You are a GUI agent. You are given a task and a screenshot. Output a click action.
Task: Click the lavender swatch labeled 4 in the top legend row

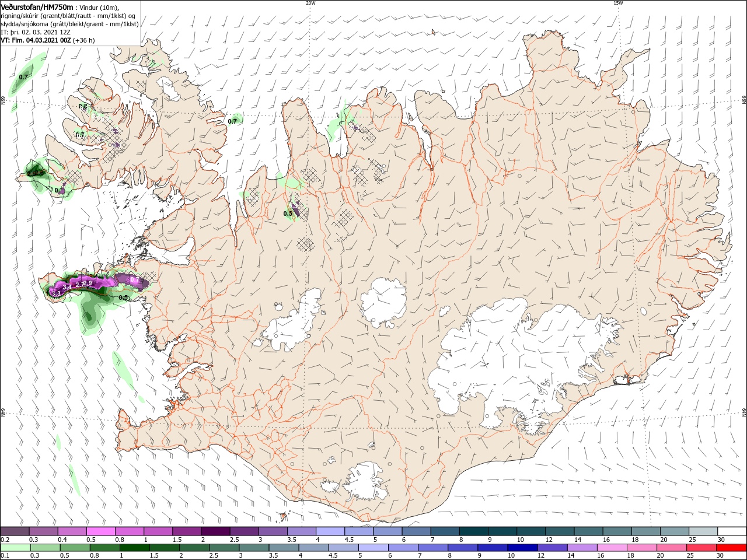330,531
